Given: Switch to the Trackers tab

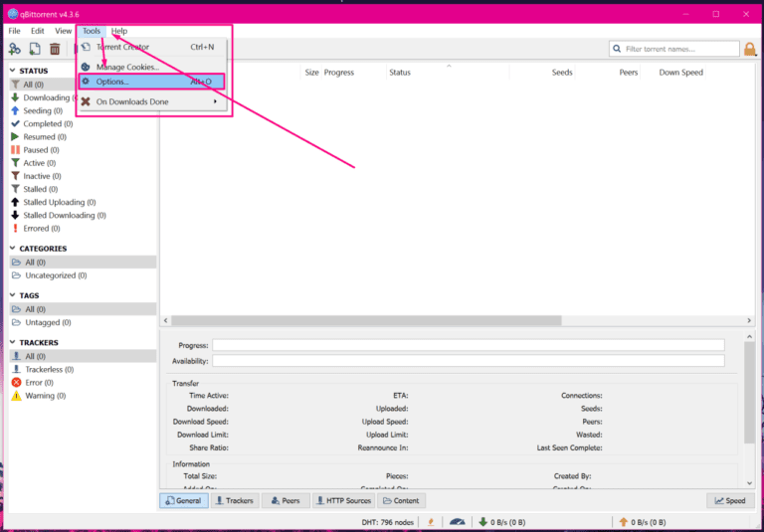Looking at the screenshot, I should tap(235, 500).
